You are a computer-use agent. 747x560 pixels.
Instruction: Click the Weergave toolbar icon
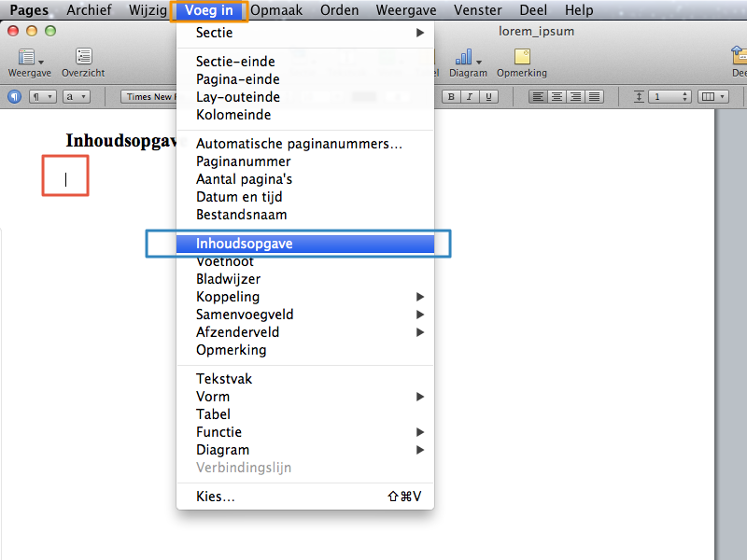click(30, 62)
